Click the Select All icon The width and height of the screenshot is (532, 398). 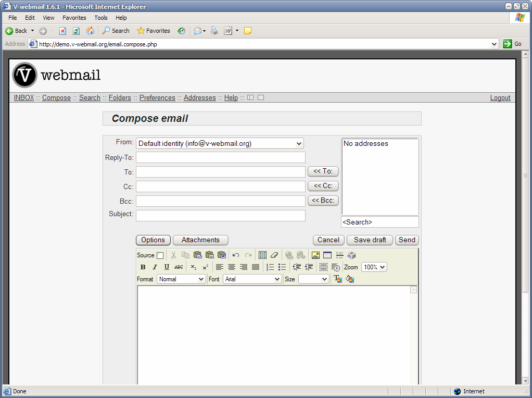[262, 255]
